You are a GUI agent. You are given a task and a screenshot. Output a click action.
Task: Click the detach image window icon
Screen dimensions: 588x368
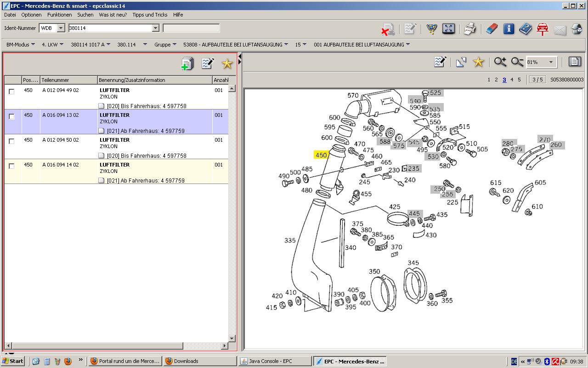pyautogui.click(x=461, y=62)
